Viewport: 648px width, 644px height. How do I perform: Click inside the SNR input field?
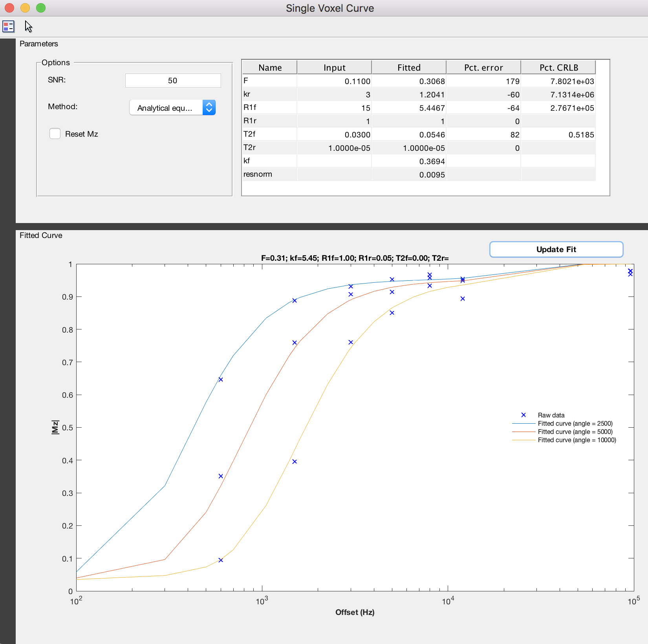(x=173, y=80)
